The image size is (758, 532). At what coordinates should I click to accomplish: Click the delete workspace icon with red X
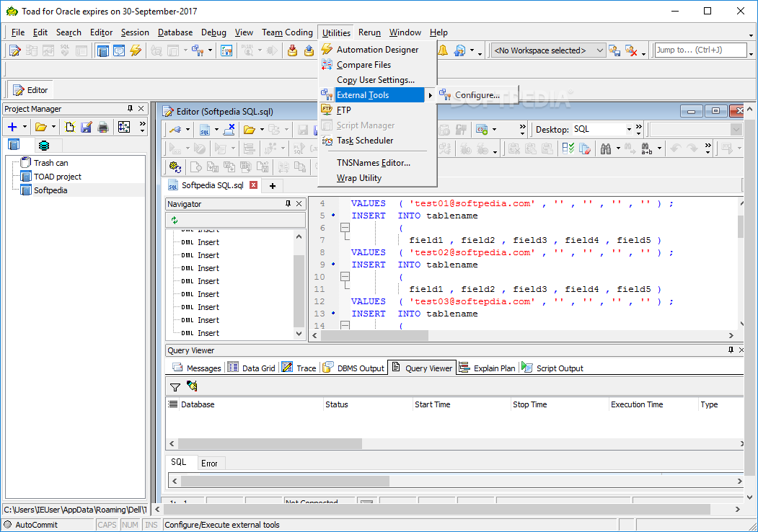[631, 50]
